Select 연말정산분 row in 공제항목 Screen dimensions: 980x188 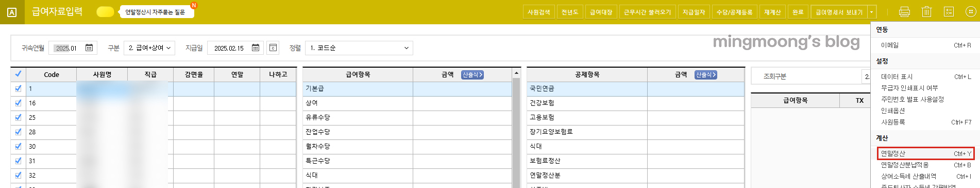point(636,176)
